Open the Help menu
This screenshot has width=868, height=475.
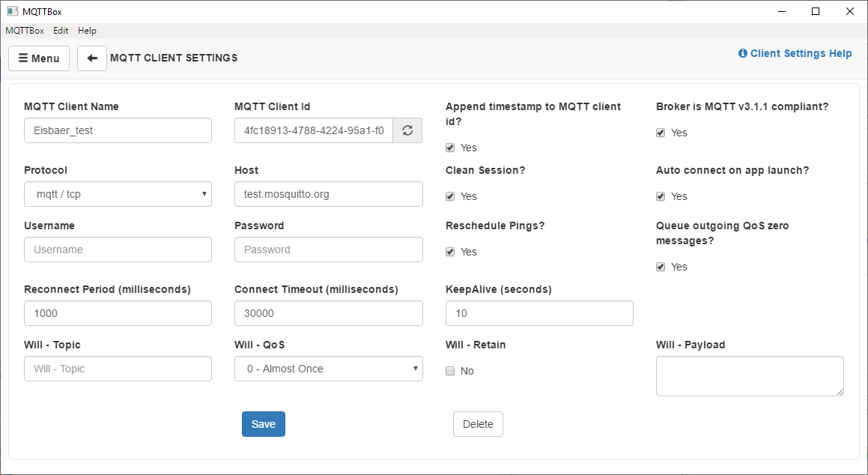tap(87, 31)
